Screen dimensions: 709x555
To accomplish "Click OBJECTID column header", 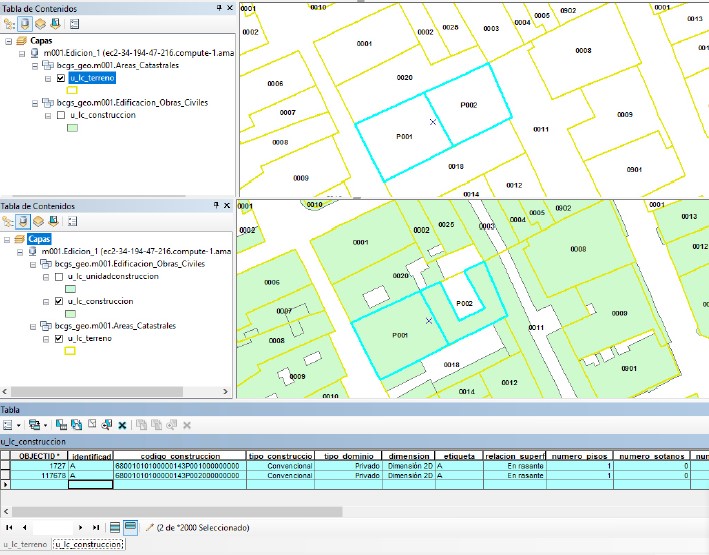I will (37, 456).
